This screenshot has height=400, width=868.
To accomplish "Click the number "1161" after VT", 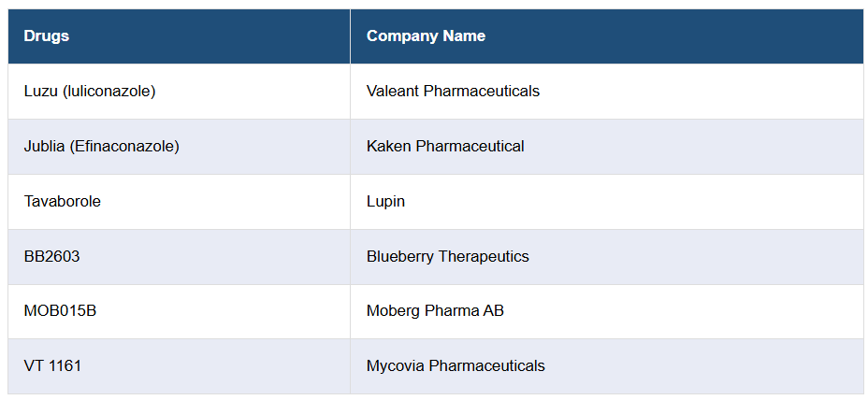I will pos(65,366).
